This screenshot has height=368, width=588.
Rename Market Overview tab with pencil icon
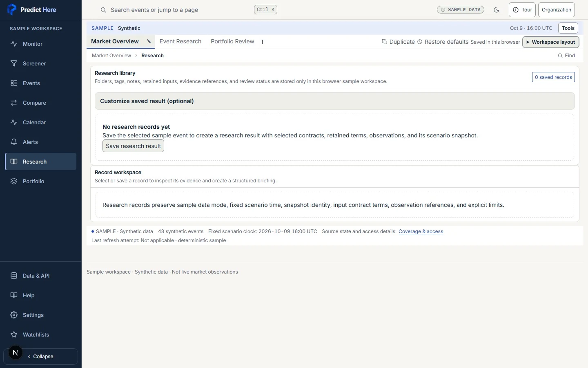149,41
